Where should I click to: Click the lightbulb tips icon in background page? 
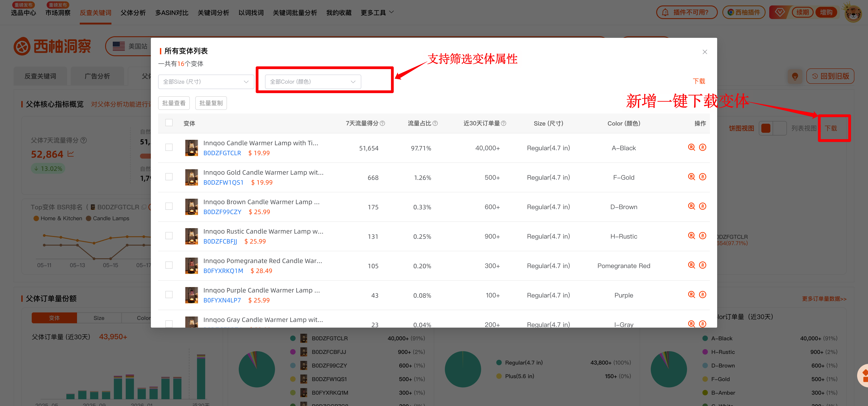(x=795, y=77)
